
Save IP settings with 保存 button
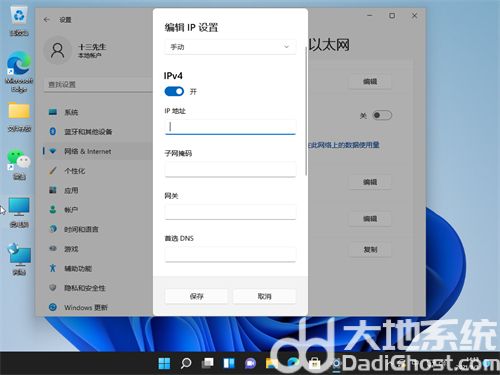(196, 296)
